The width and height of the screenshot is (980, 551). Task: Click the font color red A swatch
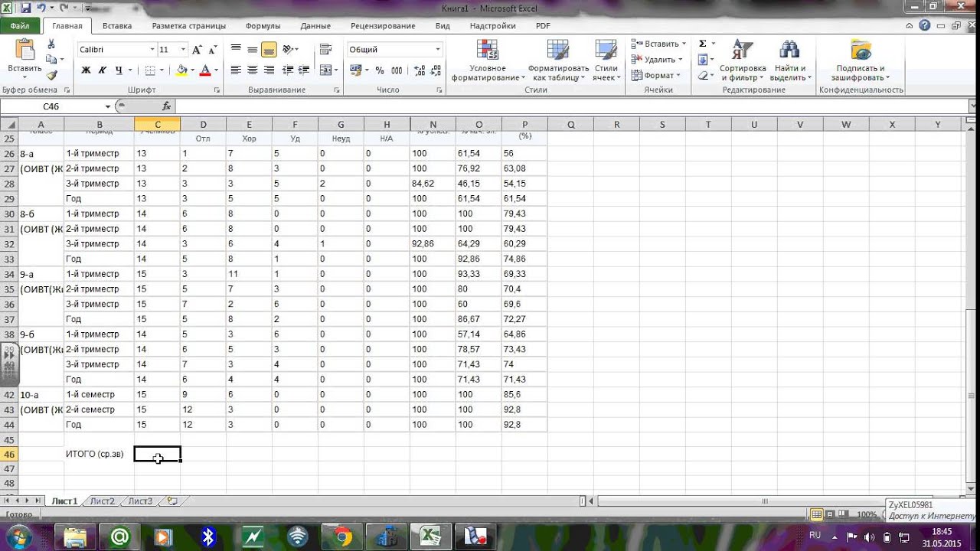click(204, 70)
